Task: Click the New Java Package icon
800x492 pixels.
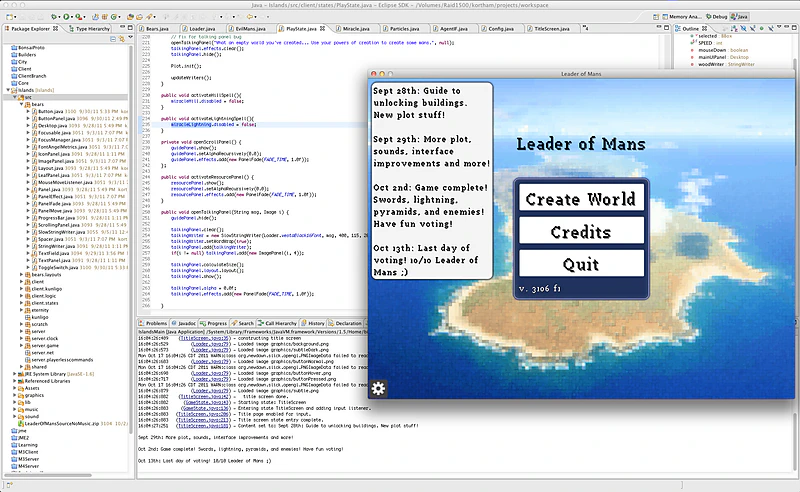Action: click(105, 17)
